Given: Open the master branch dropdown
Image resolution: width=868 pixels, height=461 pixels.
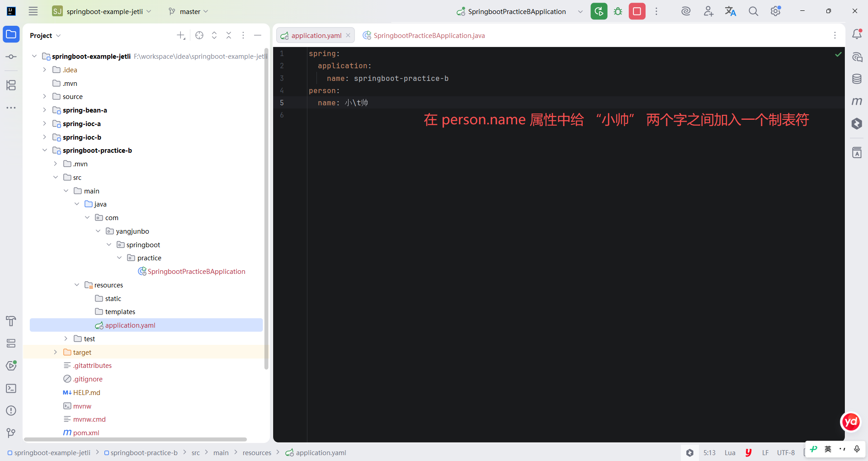Looking at the screenshot, I should (189, 11).
